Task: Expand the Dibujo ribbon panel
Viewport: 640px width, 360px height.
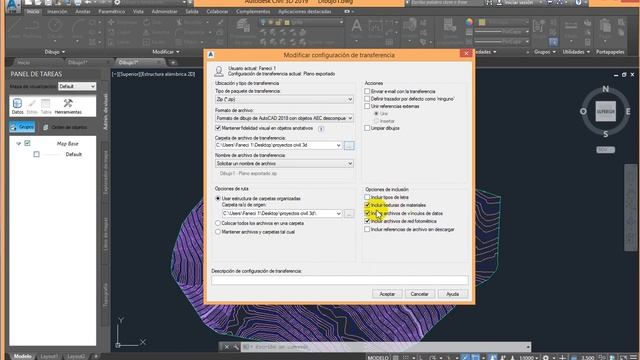Action: [x=55, y=52]
